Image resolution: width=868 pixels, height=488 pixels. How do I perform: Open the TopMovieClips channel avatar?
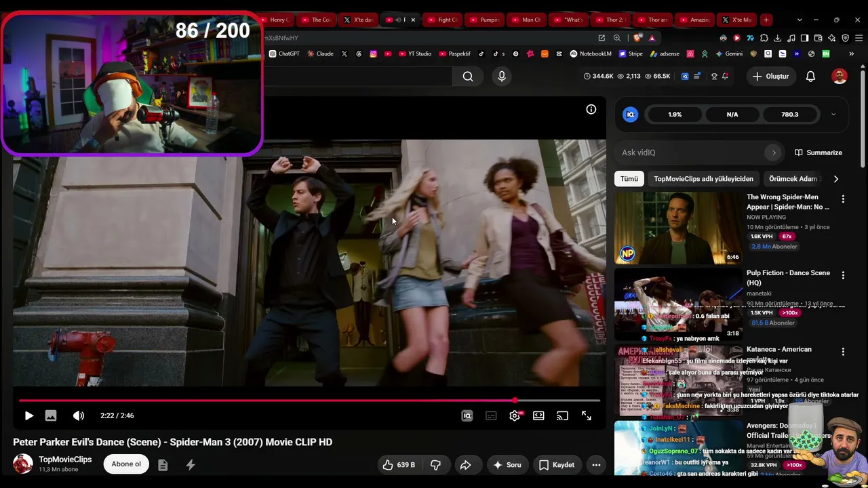coord(23,464)
